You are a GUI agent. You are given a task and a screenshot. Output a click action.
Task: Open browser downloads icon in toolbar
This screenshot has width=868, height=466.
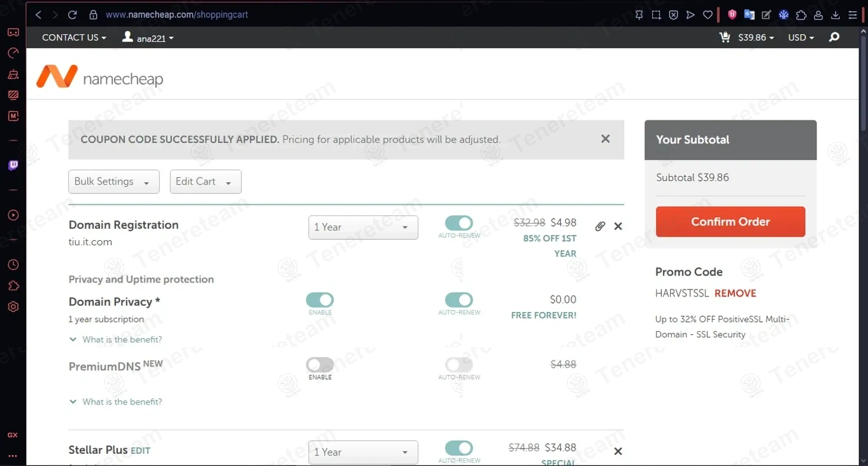click(x=836, y=15)
